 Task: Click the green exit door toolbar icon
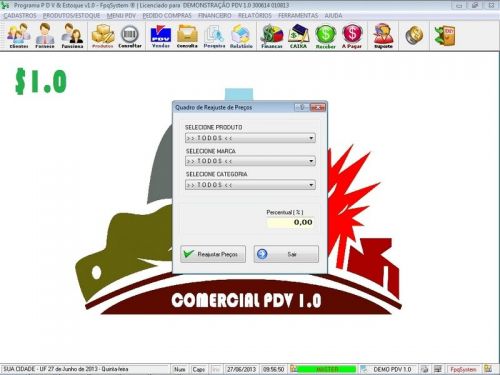coord(445,35)
